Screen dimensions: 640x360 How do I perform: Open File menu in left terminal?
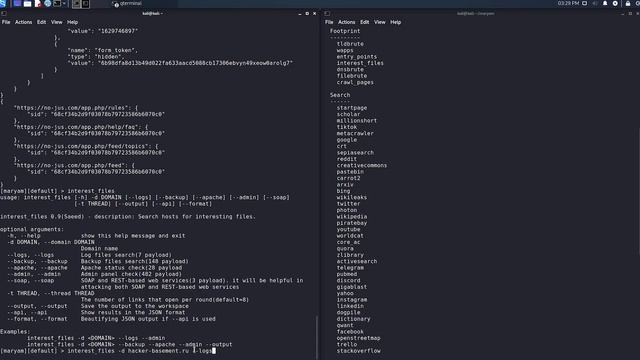[6, 22]
